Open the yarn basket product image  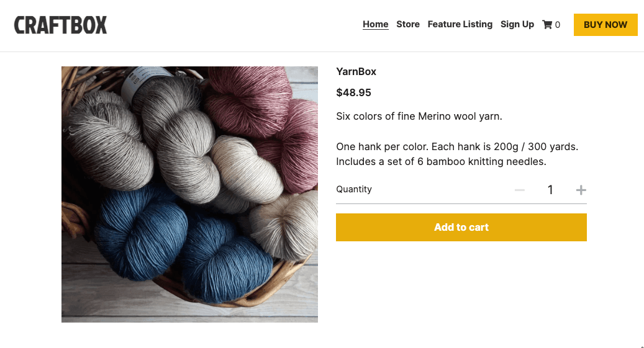[189, 194]
